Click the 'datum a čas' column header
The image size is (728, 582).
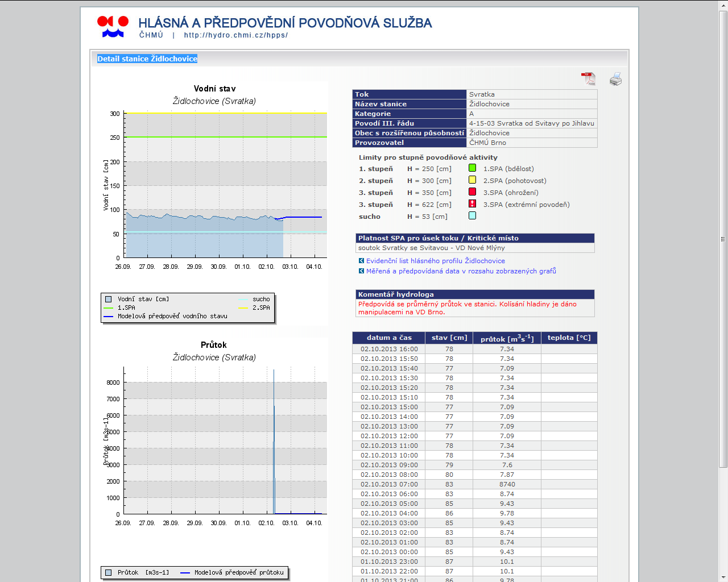click(x=389, y=338)
